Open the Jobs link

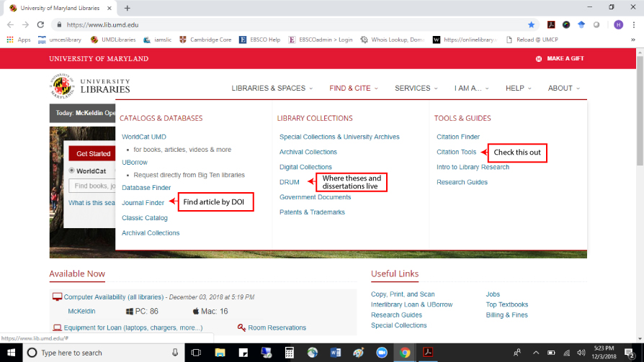click(493, 294)
